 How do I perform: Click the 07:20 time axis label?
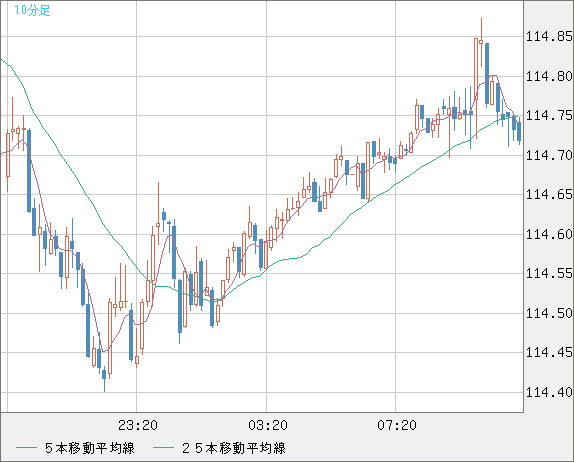point(397,425)
